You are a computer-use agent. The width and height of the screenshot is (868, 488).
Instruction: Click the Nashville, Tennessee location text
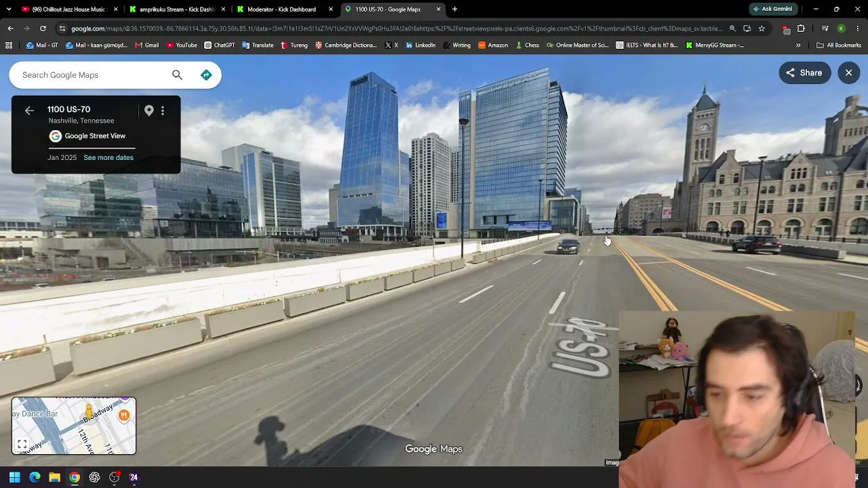coord(81,121)
